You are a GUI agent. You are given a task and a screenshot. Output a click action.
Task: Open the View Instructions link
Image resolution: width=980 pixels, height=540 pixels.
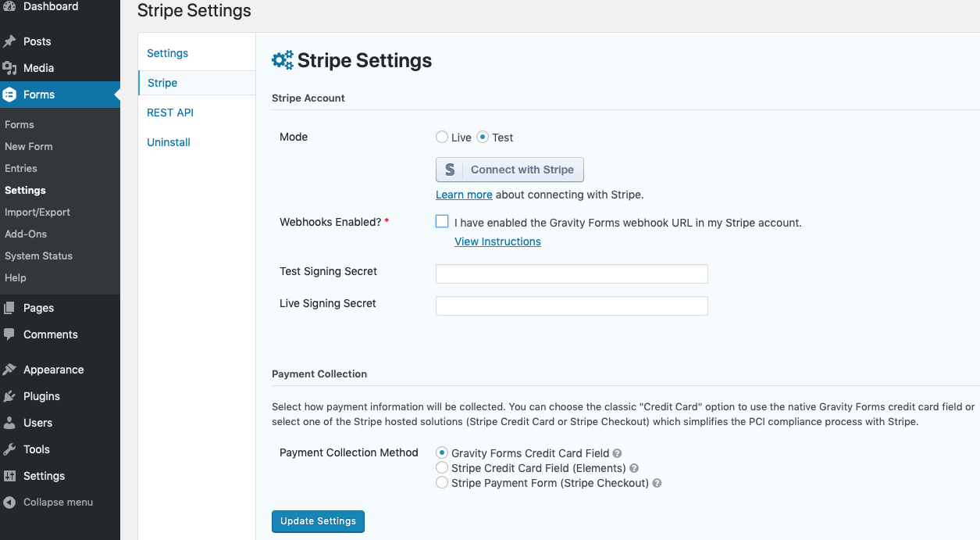click(x=497, y=241)
